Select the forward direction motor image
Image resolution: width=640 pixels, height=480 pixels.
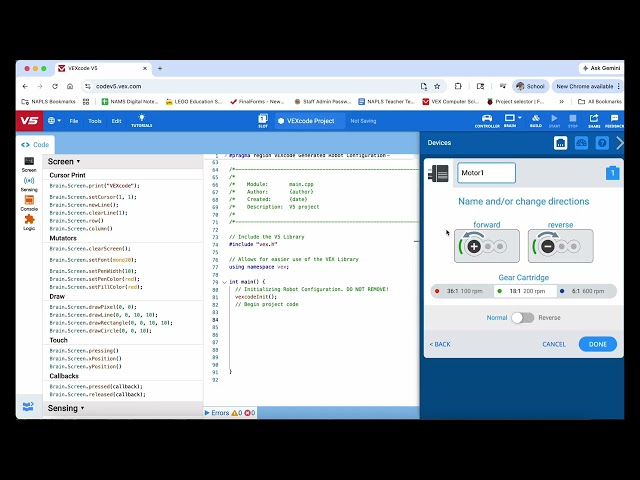tap(487, 246)
